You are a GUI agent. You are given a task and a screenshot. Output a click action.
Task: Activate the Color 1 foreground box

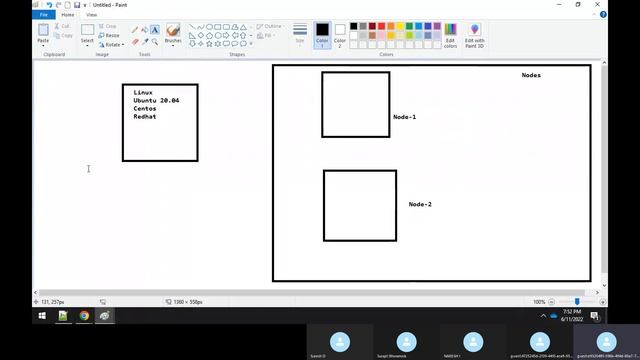[322, 35]
